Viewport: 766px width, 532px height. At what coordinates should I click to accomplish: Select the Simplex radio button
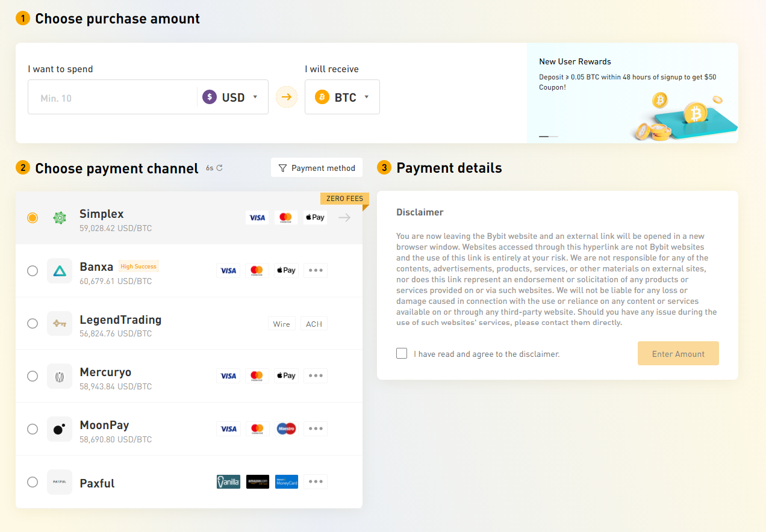point(33,218)
